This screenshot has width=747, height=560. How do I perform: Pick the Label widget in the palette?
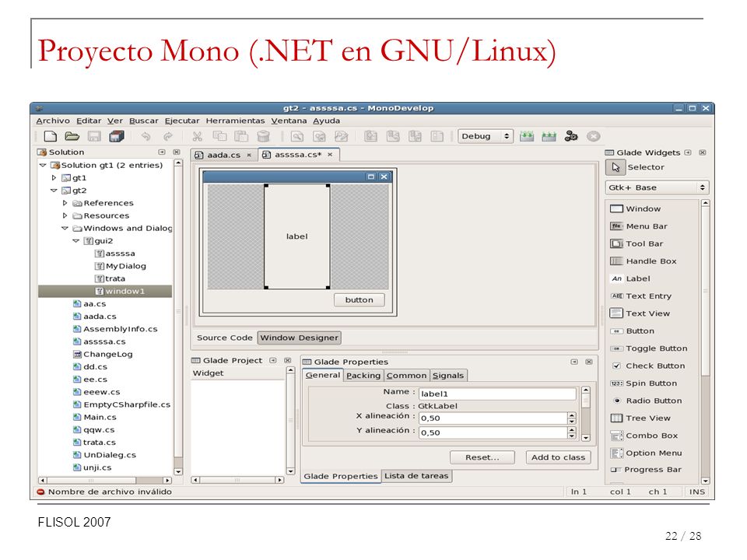(x=630, y=278)
